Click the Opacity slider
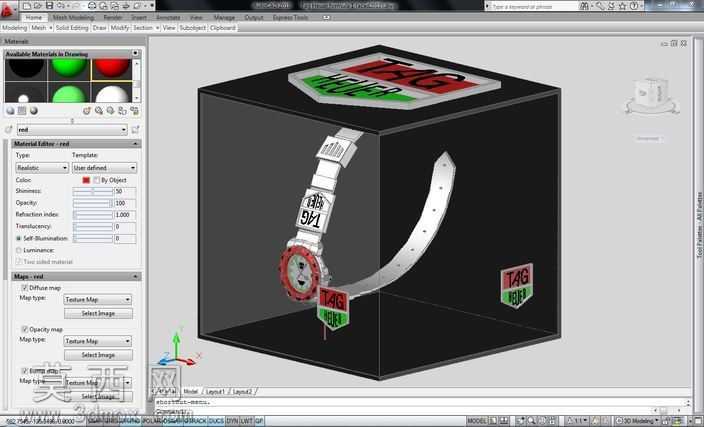The height and width of the screenshot is (427, 704). 92,203
